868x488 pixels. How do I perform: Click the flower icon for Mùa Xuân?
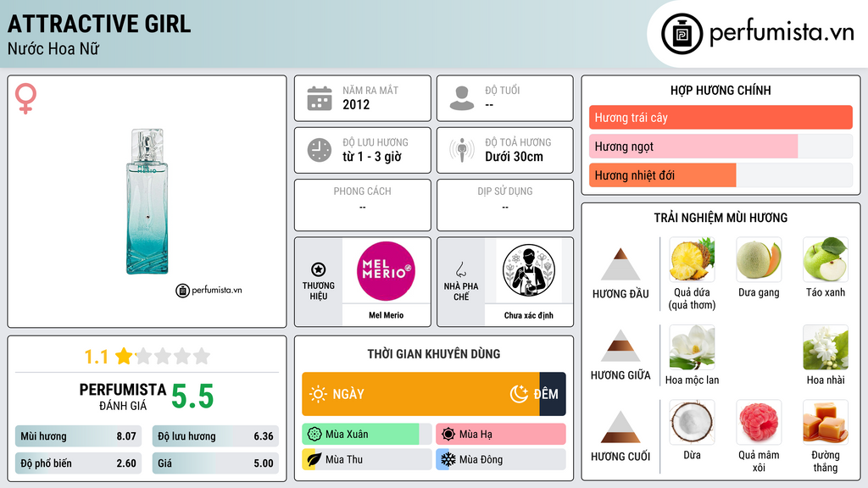pos(314,435)
